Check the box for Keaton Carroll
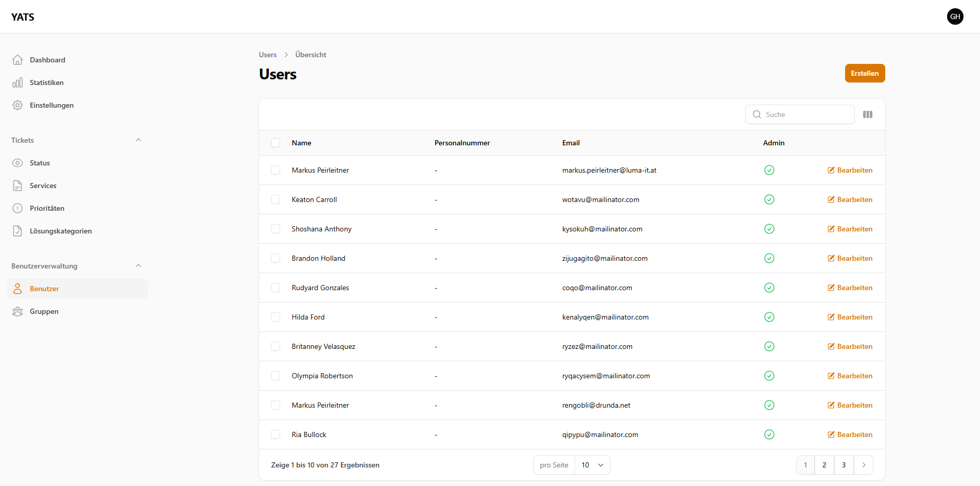This screenshot has height=486, width=980. [x=276, y=199]
